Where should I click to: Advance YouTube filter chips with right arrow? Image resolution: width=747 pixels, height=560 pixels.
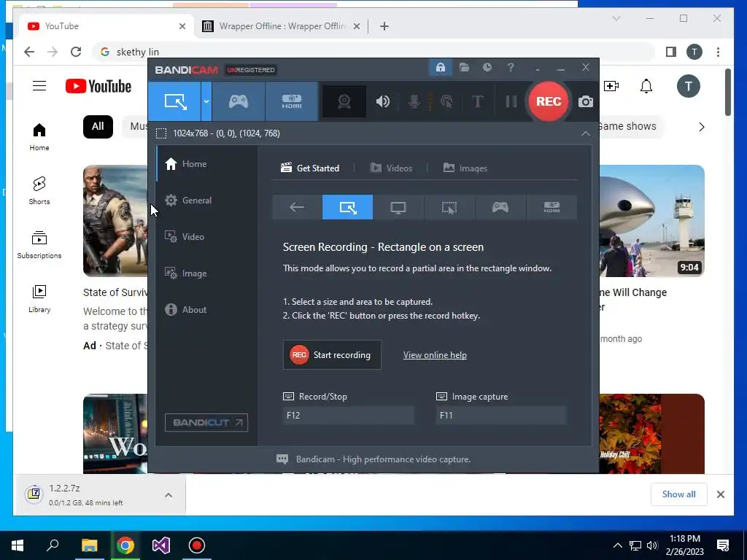tap(701, 127)
